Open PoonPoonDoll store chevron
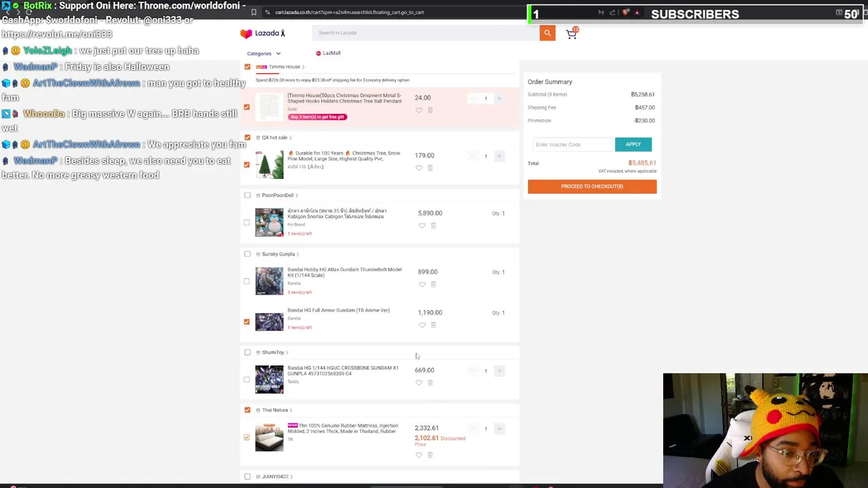868x488 pixels. (296, 195)
